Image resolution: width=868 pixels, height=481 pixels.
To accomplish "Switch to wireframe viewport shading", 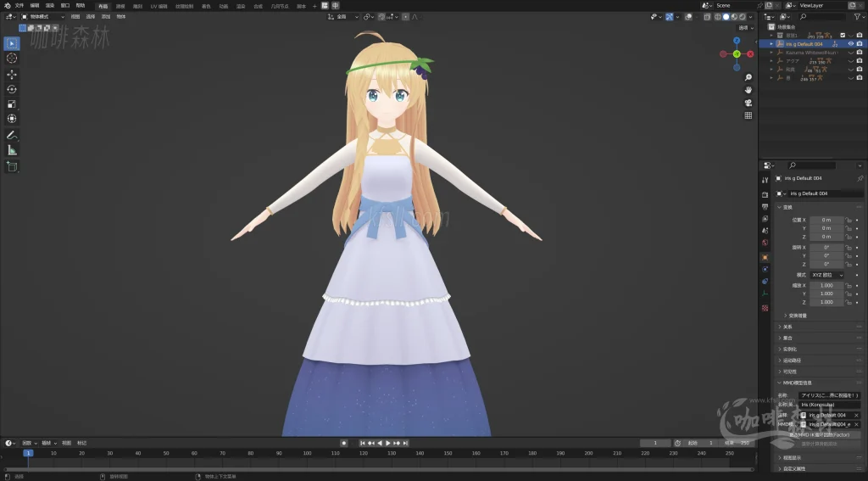I will point(718,17).
